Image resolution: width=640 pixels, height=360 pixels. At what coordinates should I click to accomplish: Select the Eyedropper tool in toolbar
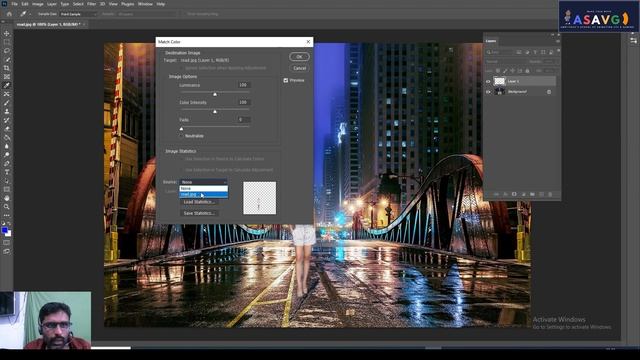pyautogui.click(x=7, y=85)
